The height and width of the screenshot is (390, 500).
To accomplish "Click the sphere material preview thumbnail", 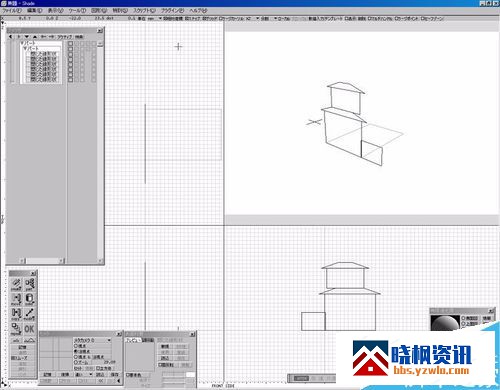I will point(445,323).
